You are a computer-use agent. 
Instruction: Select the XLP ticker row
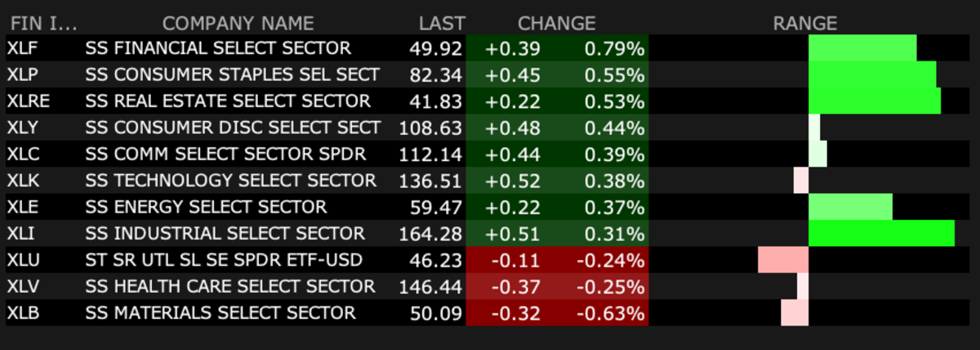click(x=490, y=75)
